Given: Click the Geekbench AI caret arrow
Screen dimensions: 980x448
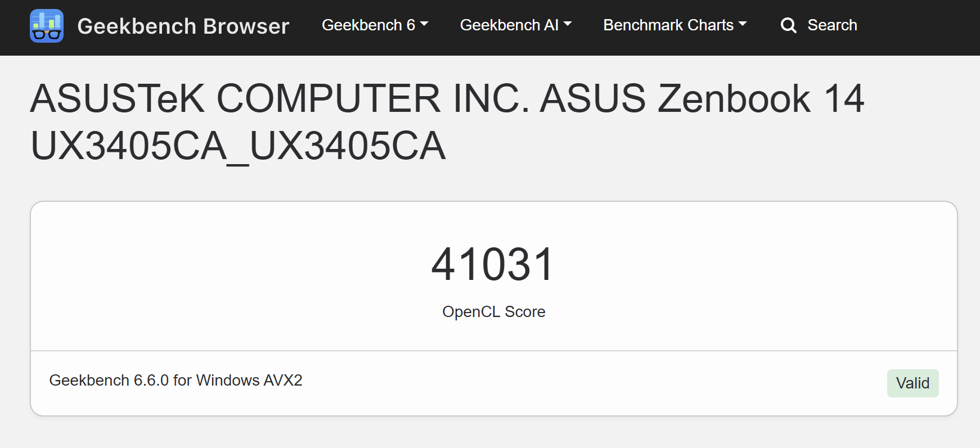Looking at the screenshot, I should (568, 24).
